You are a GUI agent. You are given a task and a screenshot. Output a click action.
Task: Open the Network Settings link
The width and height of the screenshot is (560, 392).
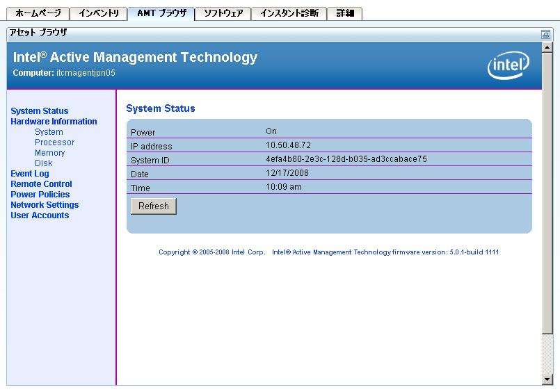45,205
